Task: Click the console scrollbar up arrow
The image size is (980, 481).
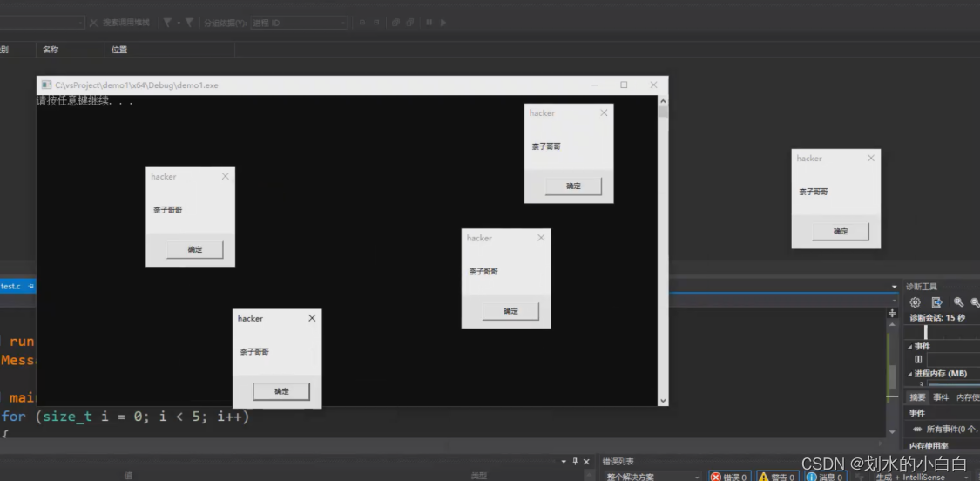Action: click(663, 101)
